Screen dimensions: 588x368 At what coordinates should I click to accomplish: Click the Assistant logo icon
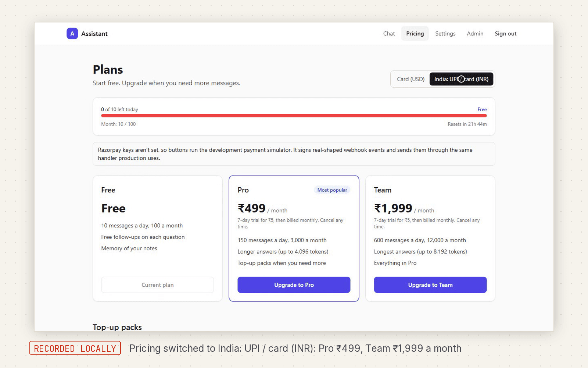pos(72,33)
